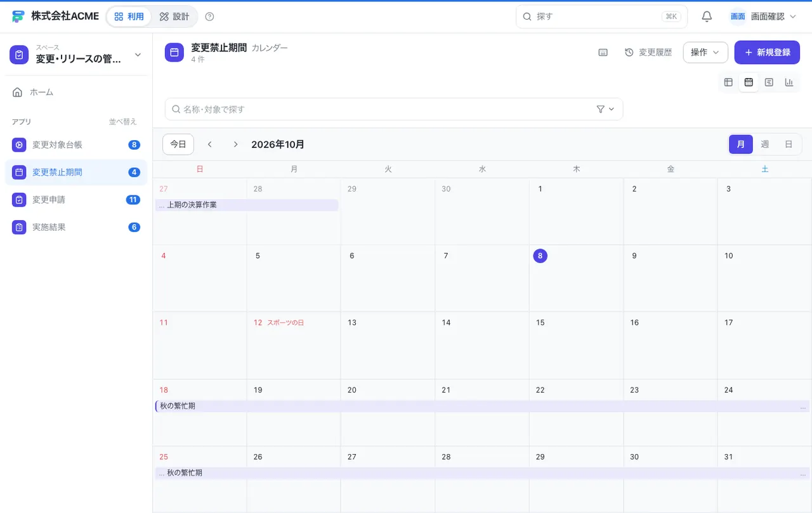Click the 今日 button
Image resolution: width=812 pixels, height=513 pixels.
pyautogui.click(x=178, y=145)
